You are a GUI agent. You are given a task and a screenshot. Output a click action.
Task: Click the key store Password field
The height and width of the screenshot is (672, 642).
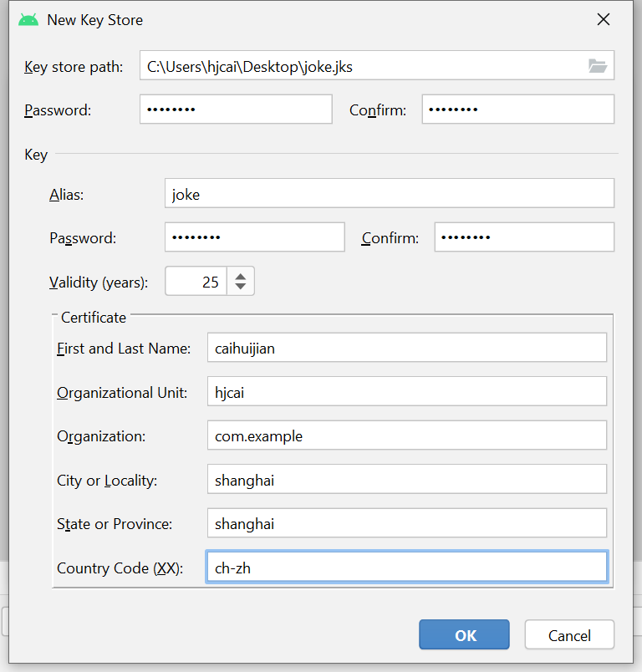pos(235,109)
